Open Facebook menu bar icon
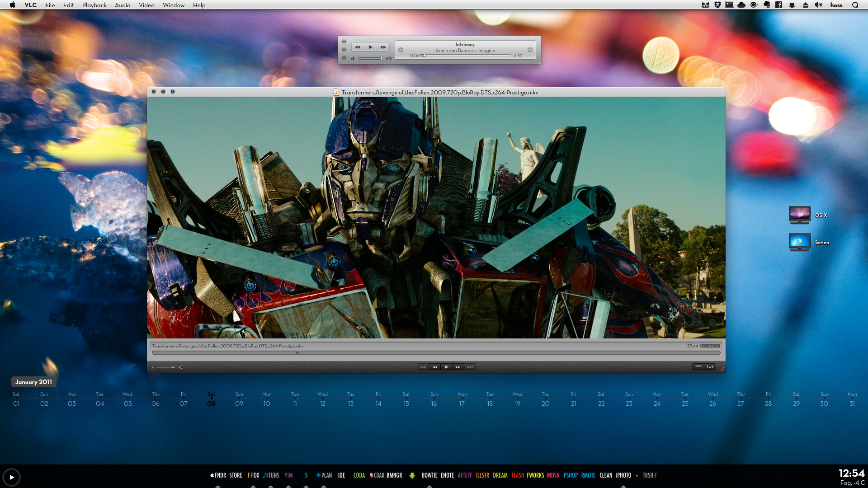The image size is (868, 488). point(779,5)
